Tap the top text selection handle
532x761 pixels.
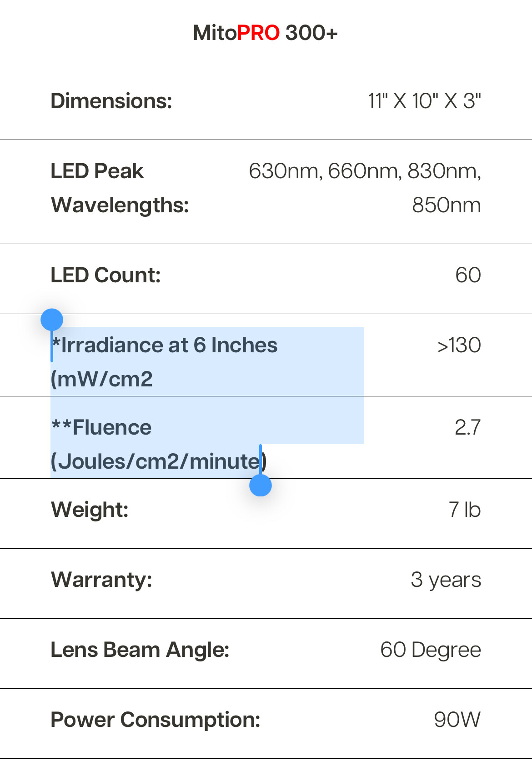[x=52, y=320]
